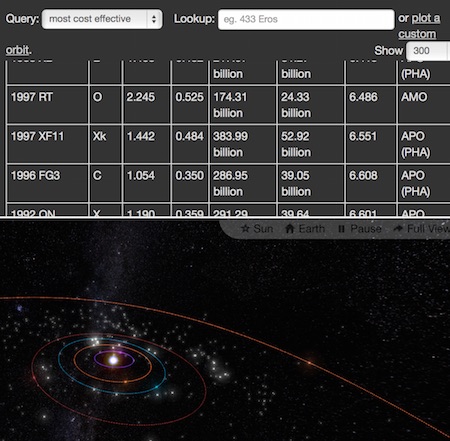Click the pause bars icon
The image size is (450, 441).
click(x=341, y=229)
